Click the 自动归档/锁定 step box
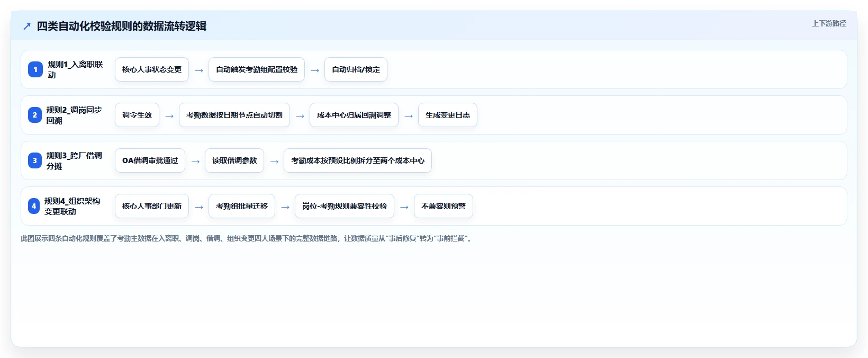 [356, 69]
